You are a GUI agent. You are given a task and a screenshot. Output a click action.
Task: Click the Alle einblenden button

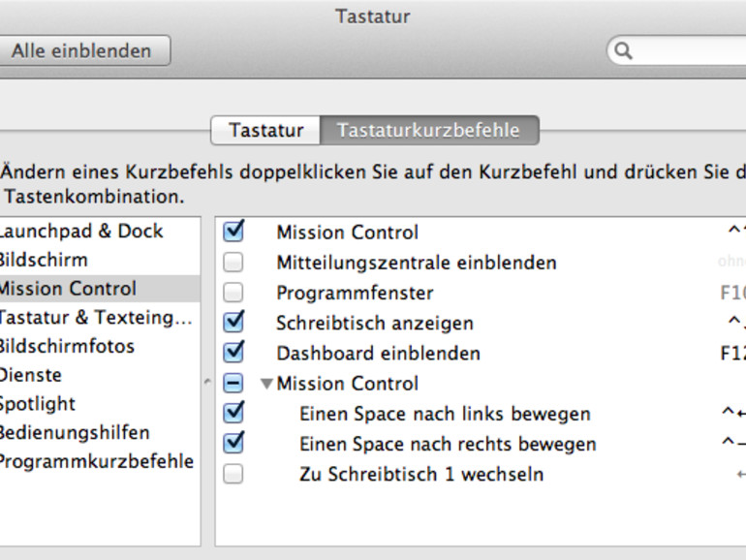(83, 50)
